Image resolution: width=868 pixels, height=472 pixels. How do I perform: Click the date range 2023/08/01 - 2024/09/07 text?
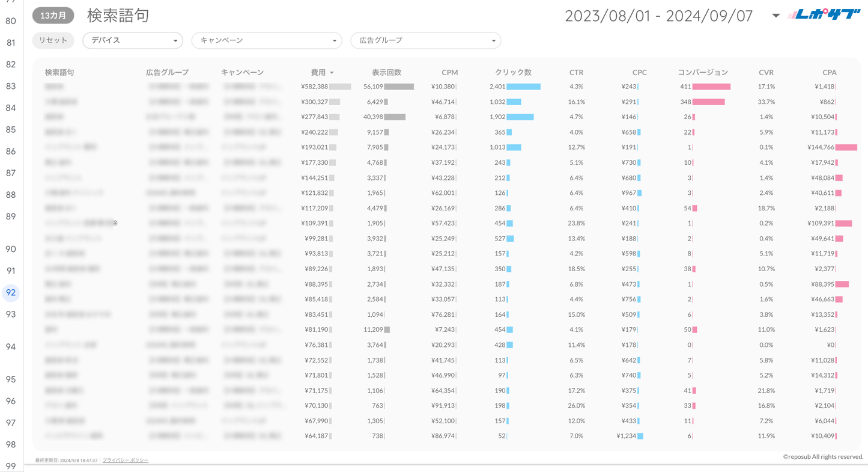point(658,16)
